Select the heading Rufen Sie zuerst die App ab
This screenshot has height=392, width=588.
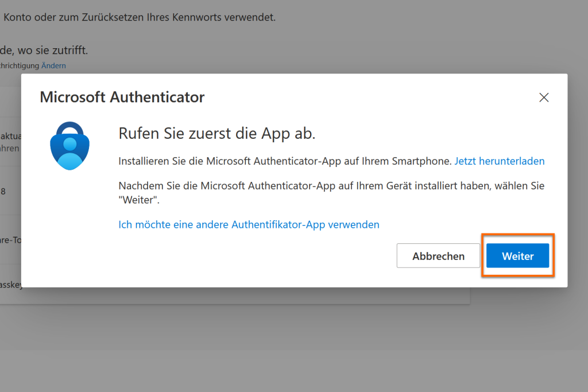[x=216, y=133]
